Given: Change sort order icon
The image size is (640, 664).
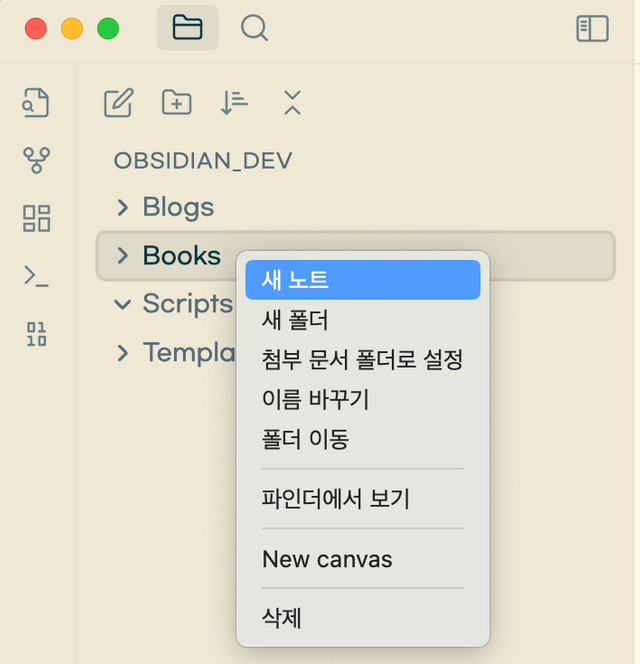Looking at the screenshot, I should [234, 102].
